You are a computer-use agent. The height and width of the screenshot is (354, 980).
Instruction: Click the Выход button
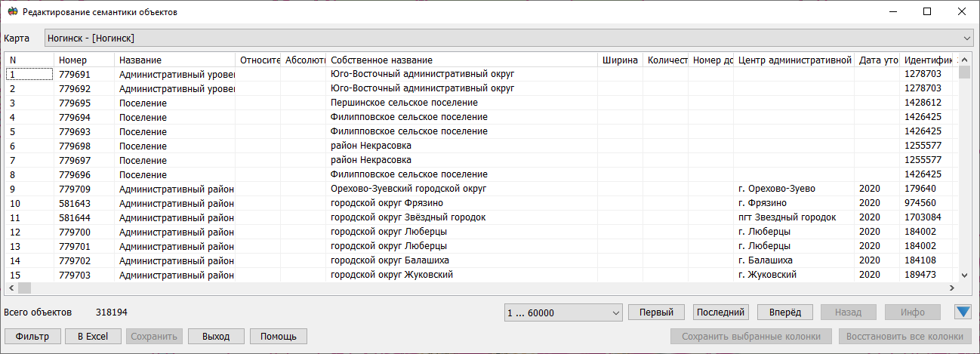coord(216,337)
